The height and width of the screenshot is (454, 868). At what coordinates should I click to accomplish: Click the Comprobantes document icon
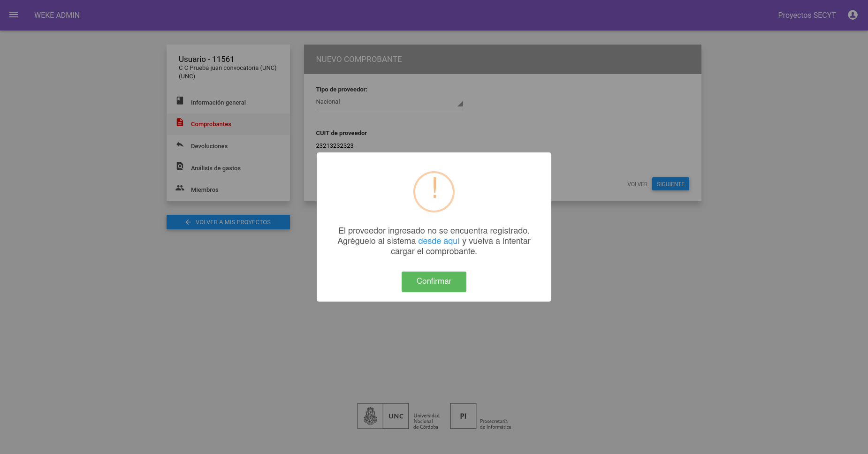[x=180, y=122]
